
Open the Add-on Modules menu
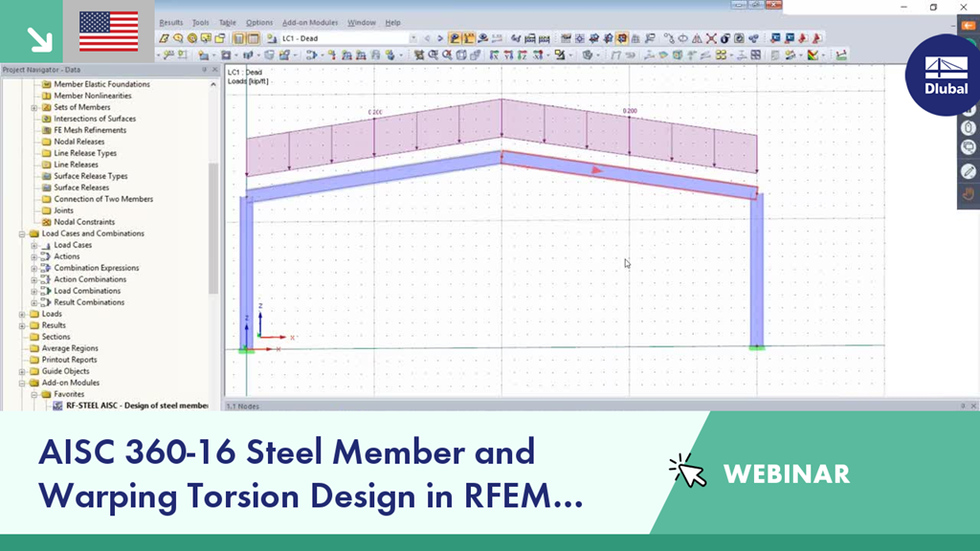point(310,23)
